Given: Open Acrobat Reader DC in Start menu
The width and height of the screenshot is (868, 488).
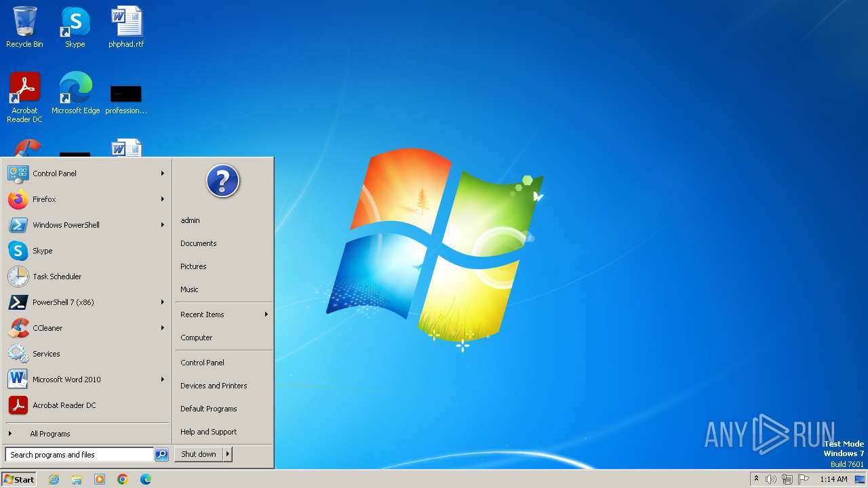Looking at the screenshot, I should point(18,405).
